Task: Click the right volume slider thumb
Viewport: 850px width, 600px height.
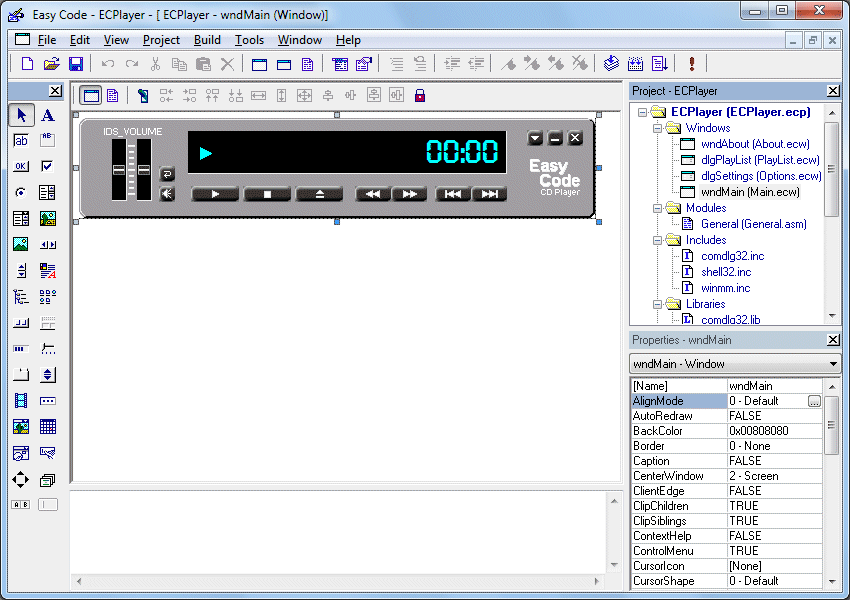Action: click(x=144, y=170)
